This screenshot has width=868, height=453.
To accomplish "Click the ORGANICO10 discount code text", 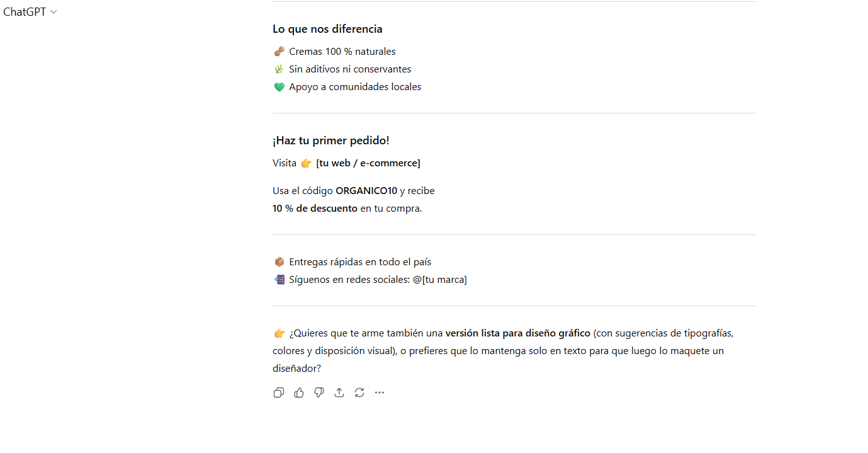I will [x=366, y=191].
